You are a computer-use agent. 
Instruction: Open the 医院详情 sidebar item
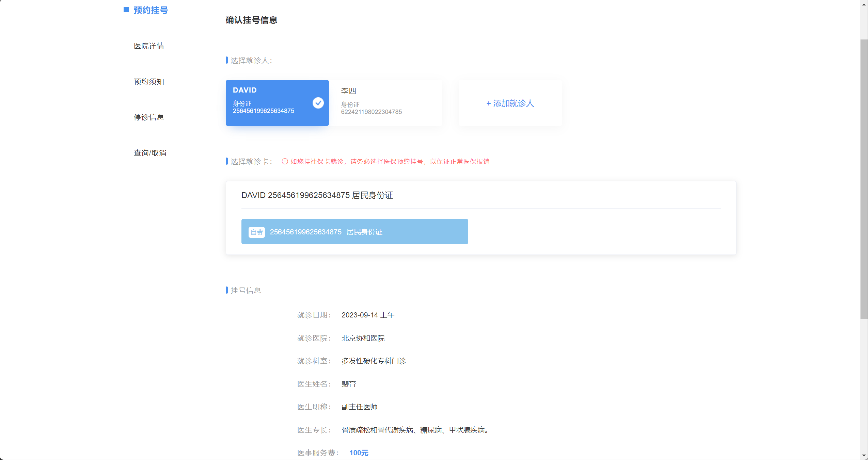[x=149, y=46]
